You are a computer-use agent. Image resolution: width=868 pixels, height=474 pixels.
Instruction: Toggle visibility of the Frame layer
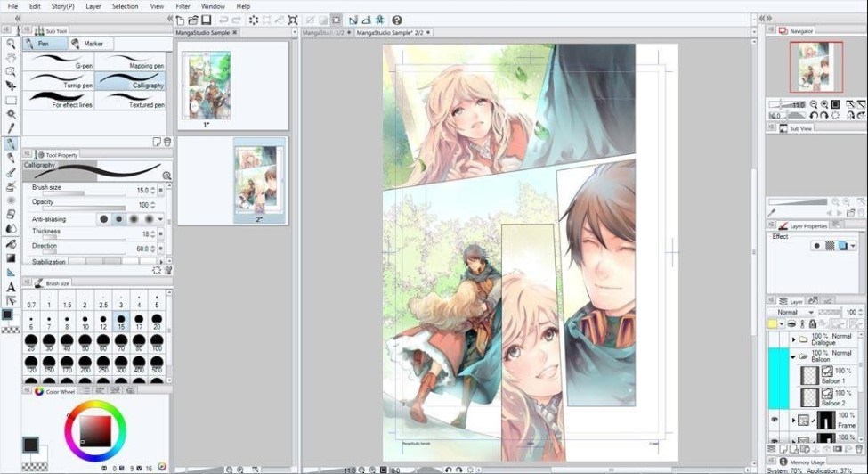coord(775,420)
